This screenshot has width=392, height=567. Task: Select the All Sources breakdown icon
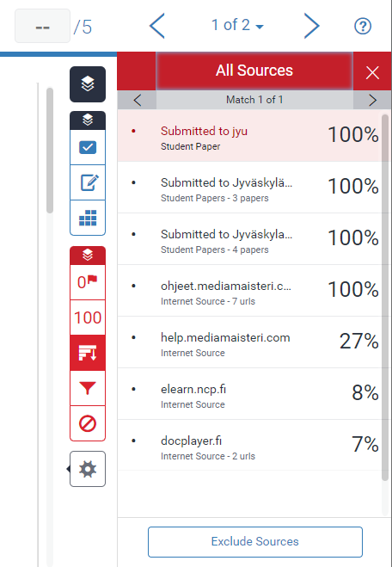[x=88, y=353]
